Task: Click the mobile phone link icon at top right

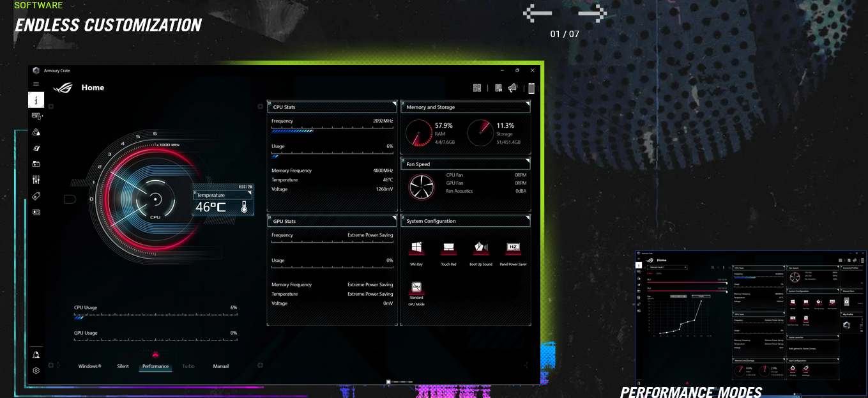Action: (x=531, y=88)
